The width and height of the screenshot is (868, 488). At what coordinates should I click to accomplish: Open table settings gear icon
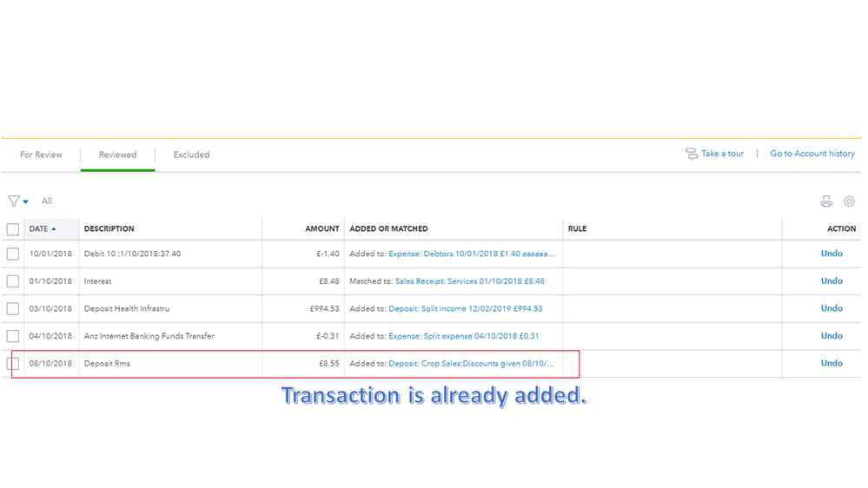pos(849,201)
